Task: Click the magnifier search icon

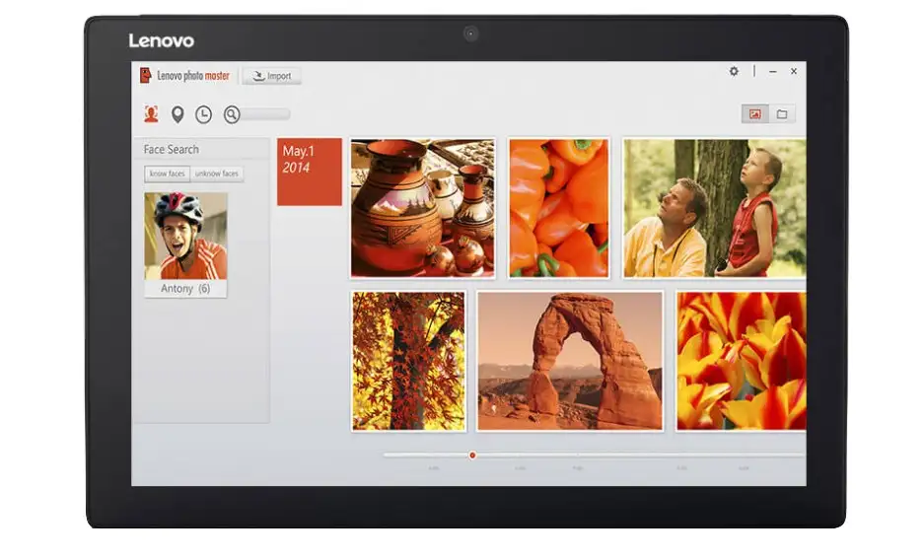Action: click(232, 114)
